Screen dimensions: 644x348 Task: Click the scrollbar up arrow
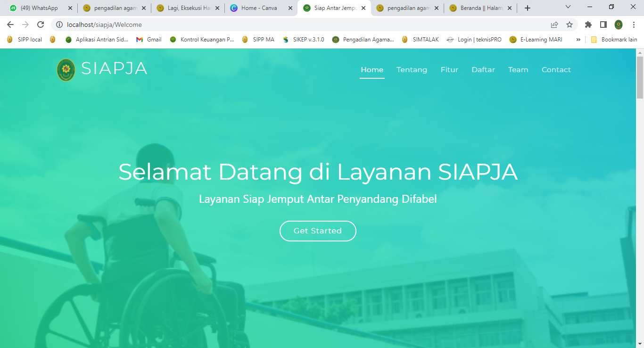coord(640,52)
